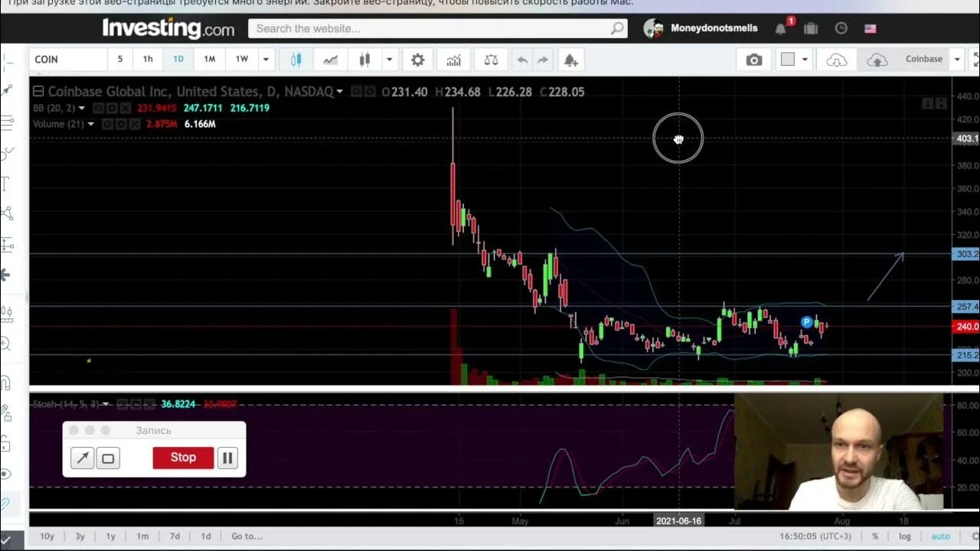980x551 pixels.
Task: Open dropdown next to Coinbase Global title
Action: click(x=339, y=92)
